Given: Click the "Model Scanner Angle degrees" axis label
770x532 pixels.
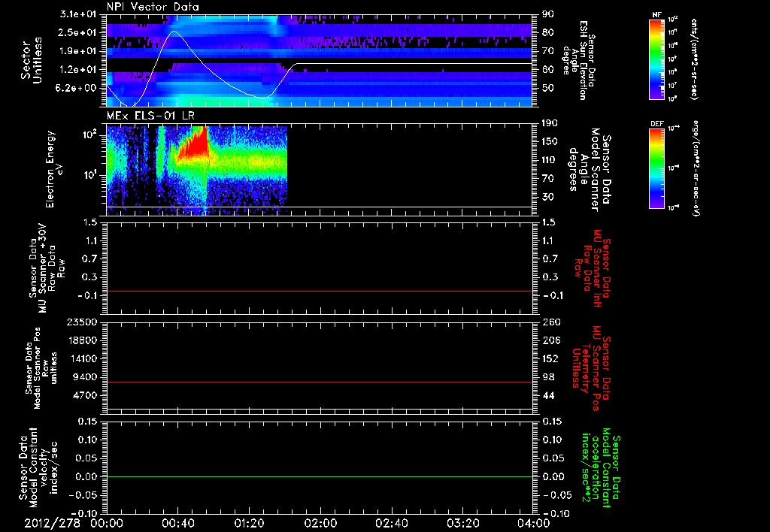Looking at the screenshot, I should (590, 170).
